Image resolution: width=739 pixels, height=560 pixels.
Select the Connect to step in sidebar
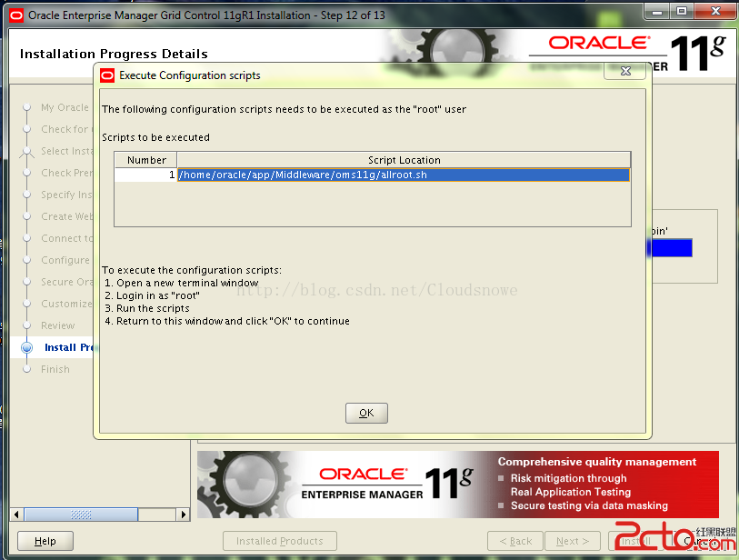tap(67, 238)
